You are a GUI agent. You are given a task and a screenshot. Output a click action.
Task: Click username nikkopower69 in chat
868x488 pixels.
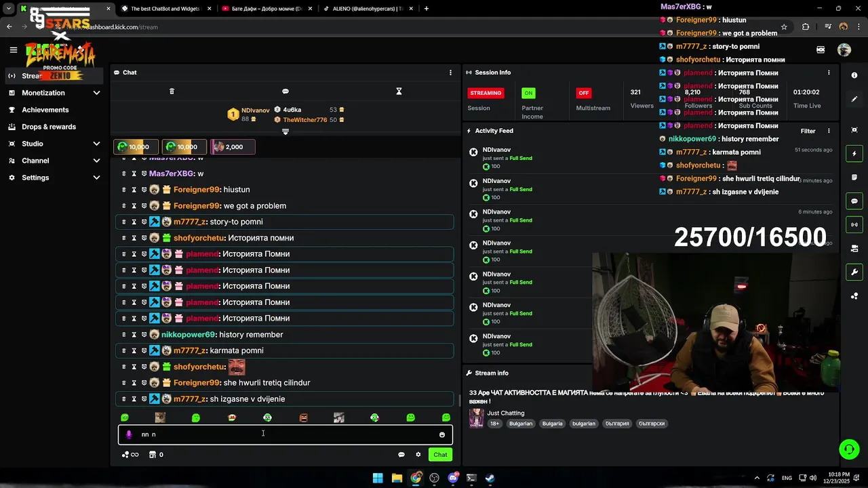(188, 335)
